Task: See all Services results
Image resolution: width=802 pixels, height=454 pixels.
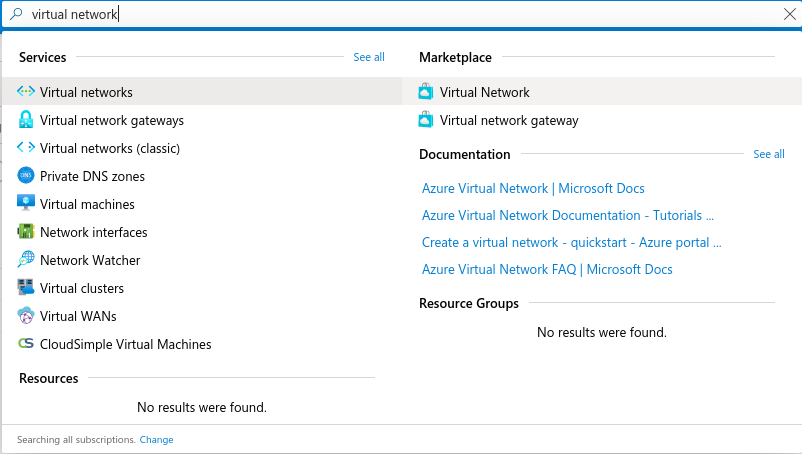Action: point(369,57)
